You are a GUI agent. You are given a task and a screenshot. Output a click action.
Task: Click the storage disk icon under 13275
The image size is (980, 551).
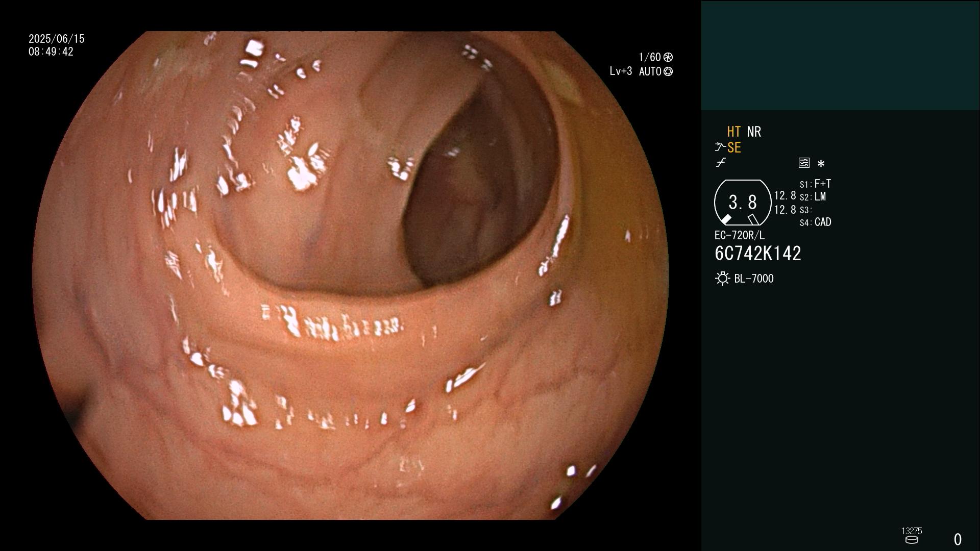(x=911, y=540)
